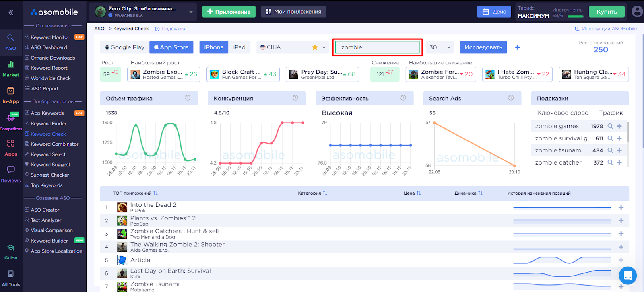Viewport: 644px width, 292px height.
Task: Collapse the sidebar with double-chevron icon
Action: (x=11, y=12)
